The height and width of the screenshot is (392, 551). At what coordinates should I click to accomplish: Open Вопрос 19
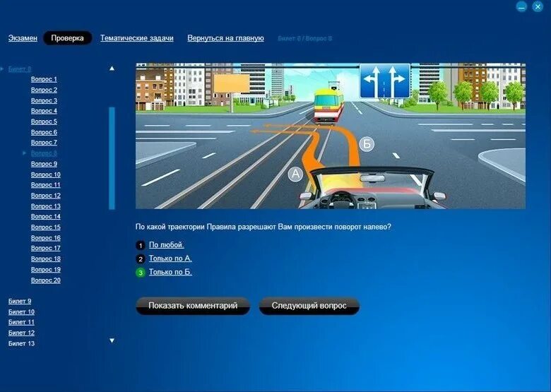click(x=46, y=269)
